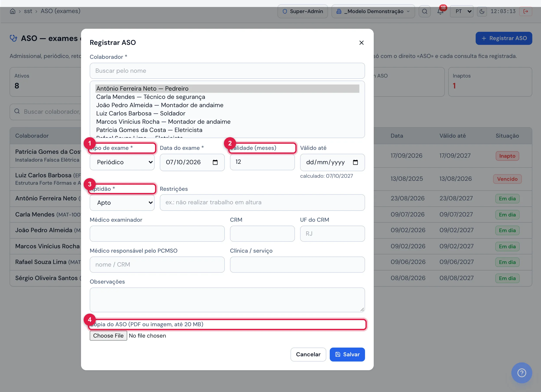Click the Registrar ASO button in page header
541x392 pixels.
tap(504, 38)
